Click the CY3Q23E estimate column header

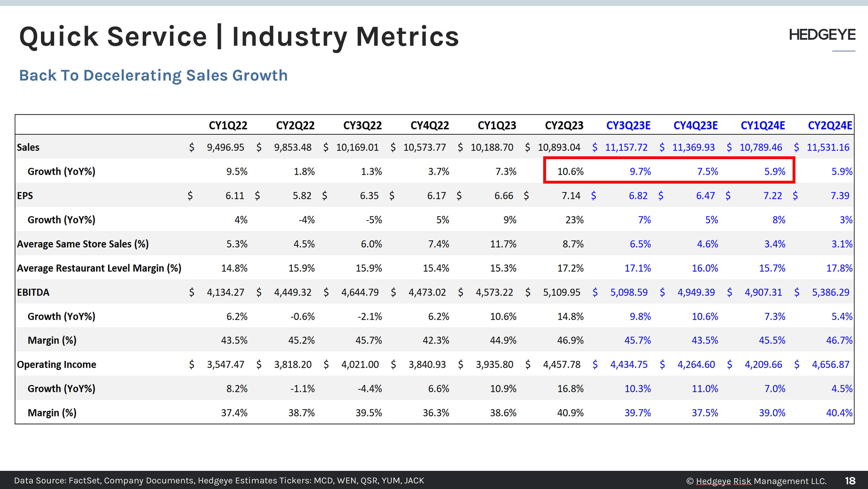click(628, 125)
